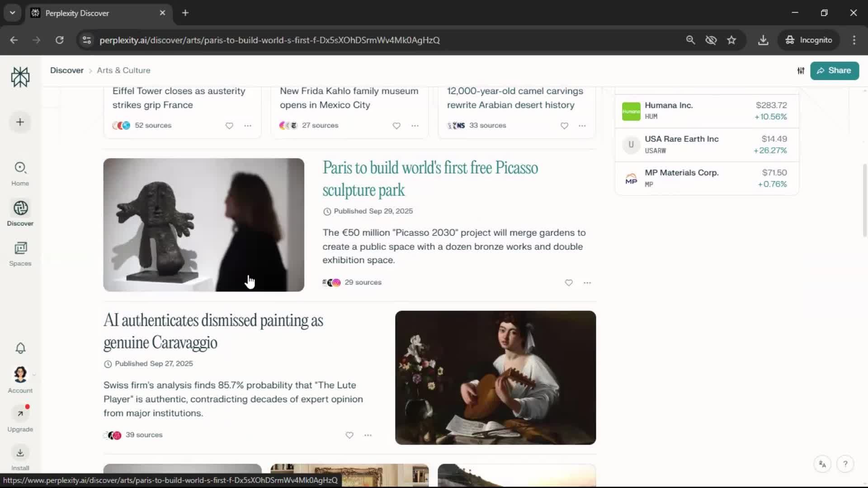
Task: Click the Upgrade arrow icon
Action: (20, 413)
